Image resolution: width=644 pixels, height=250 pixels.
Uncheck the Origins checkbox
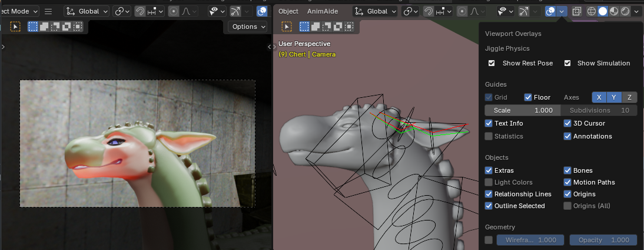click(x=567, y=194)
